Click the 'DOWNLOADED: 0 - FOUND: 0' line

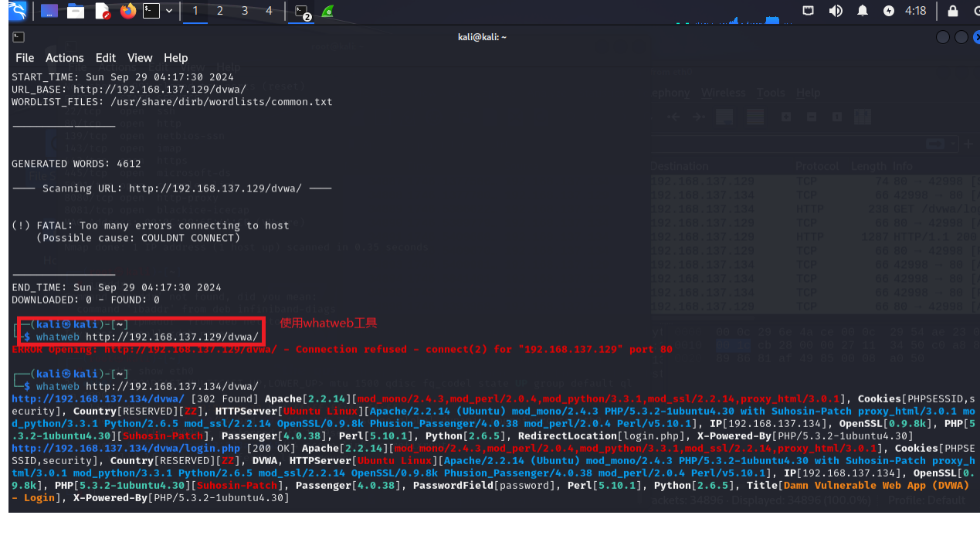[86, 300]
